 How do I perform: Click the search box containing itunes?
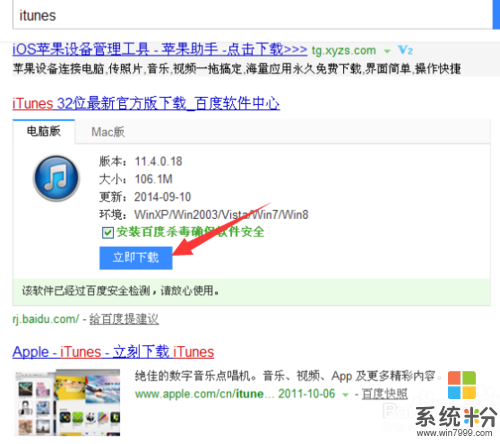point(252,15)
